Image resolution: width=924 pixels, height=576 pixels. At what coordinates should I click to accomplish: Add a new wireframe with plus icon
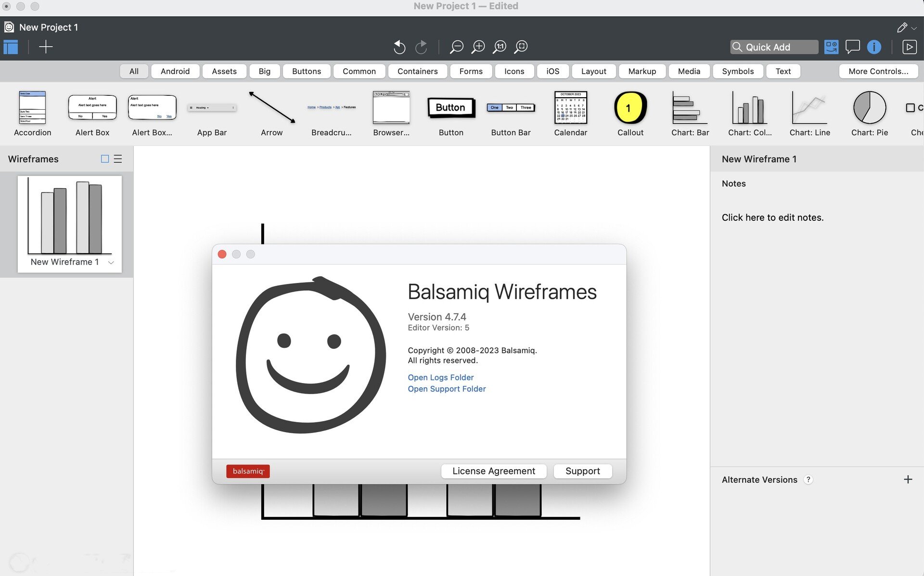46,47
